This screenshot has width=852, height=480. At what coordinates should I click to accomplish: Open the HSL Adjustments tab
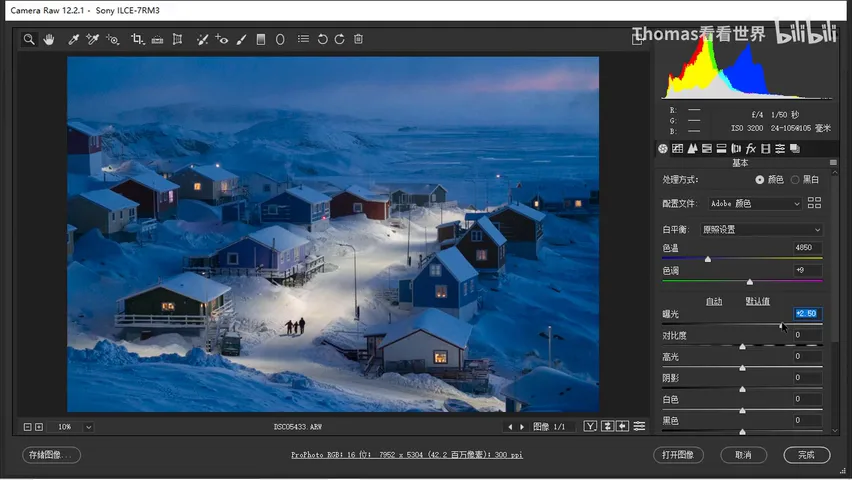coord(707,148)
